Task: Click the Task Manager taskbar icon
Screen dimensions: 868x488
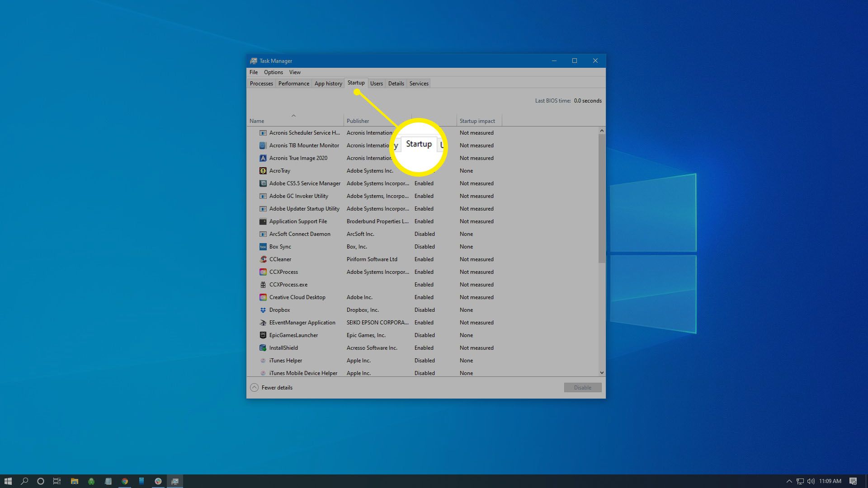Action: point(175,481)
